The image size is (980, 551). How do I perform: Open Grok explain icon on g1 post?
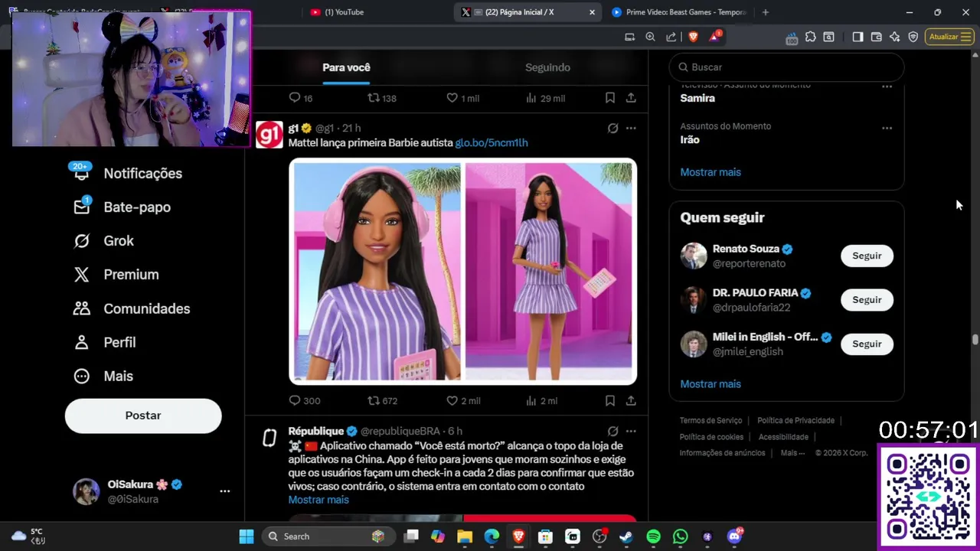(x=612, y=129)
